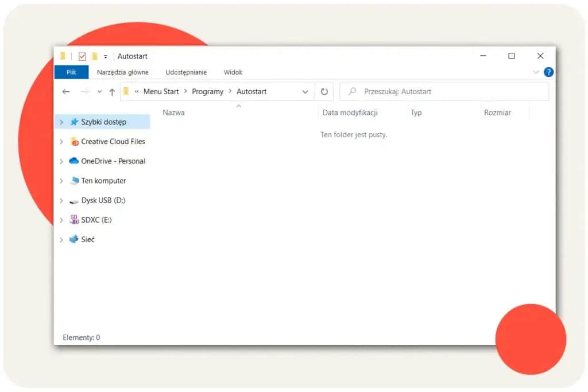Open the SDXC (E:) card icon
This screenshot has height=392, width=588.
pyautogui.click(x=74, y=220)
